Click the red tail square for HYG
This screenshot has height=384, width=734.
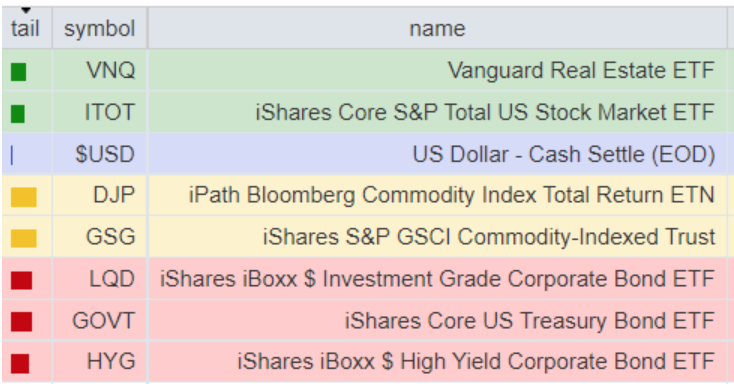(20, 363)
